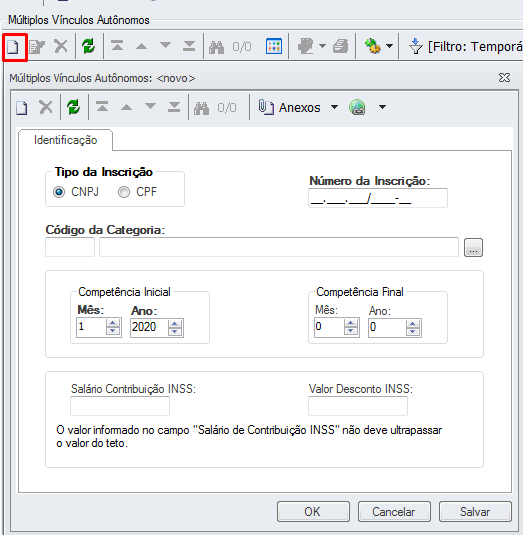Image resolution: width=523 pixels, height=535 pixels.
Task: Click the export tag icon in main toolbar
Action: pyautogui.click(x=306, y=46)
